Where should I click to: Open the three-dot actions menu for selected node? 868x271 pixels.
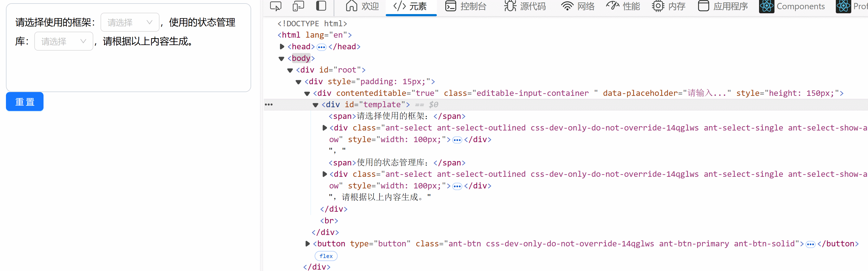click(268, 105)
